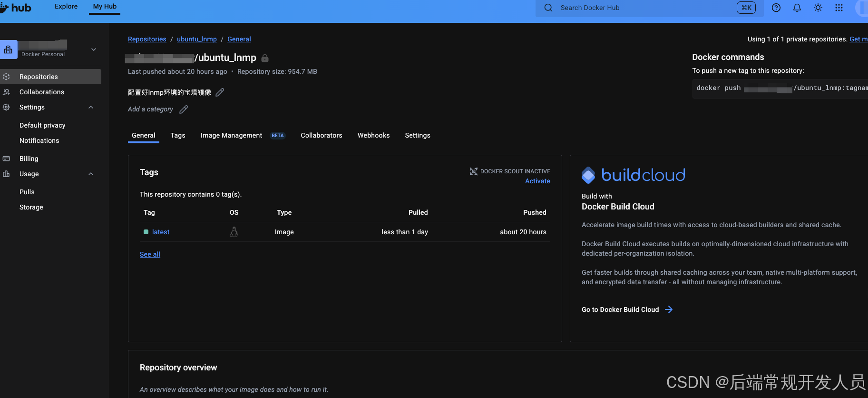
Task: Click the Settings gear icon in sidebar
Action: [x=6, y=107]
